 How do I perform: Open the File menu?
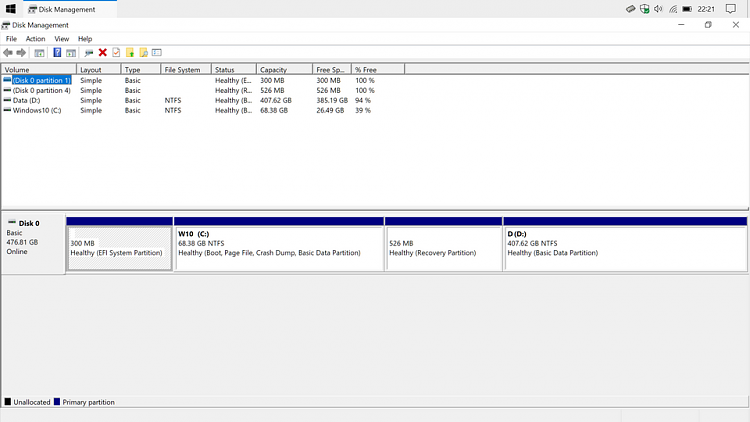[11, 39]
